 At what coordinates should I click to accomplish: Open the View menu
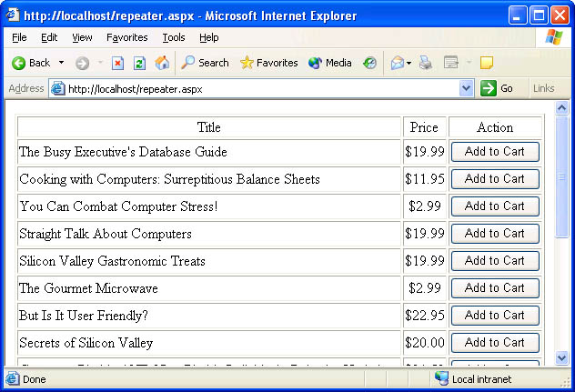82,37
